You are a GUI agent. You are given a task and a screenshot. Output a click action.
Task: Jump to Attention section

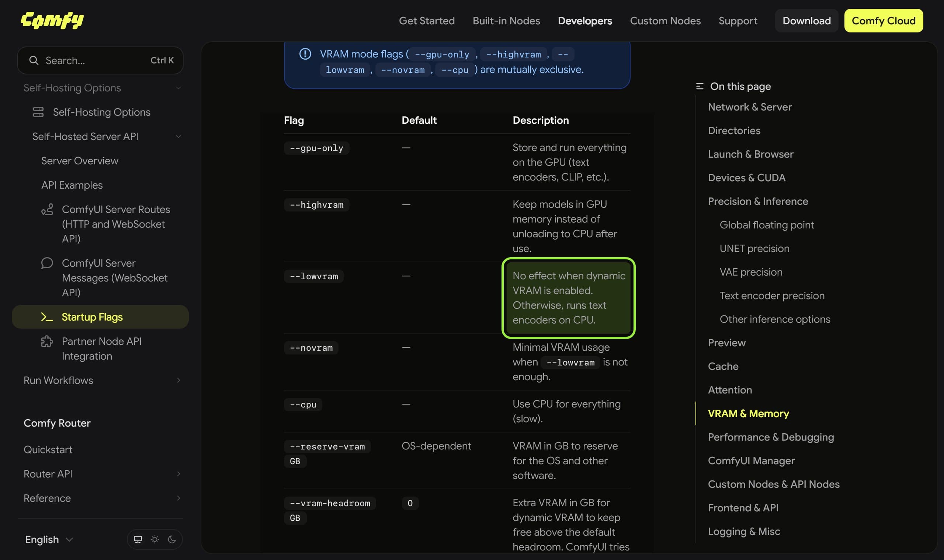729,390
